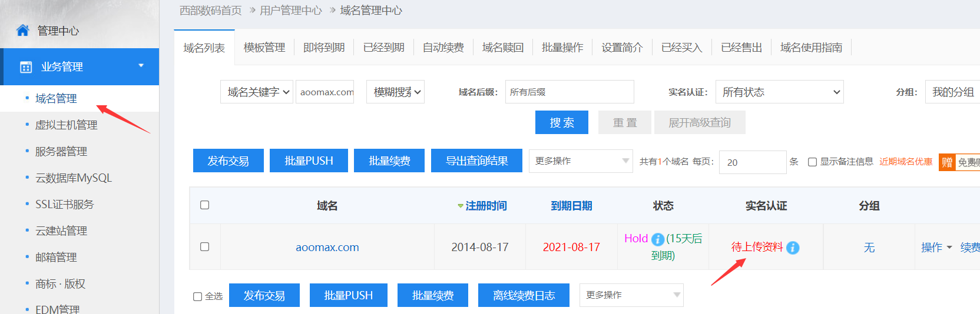Switch to the 即将到期 tab
The height and width of the screenshot is (314, 980).
point(324,48)
